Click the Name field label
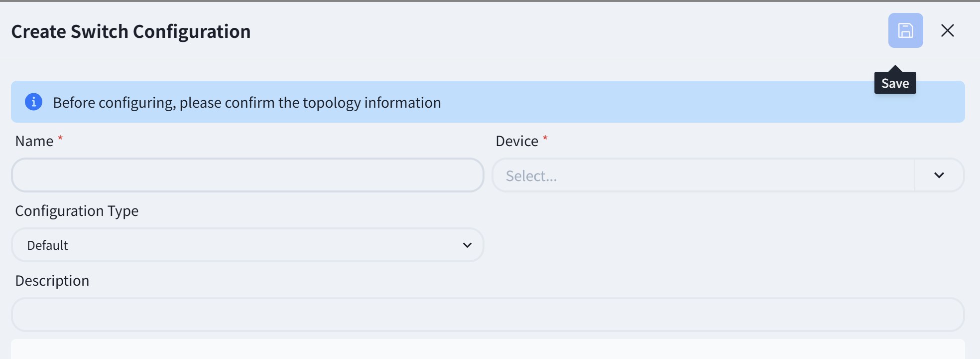This screenshot has height=359, width=980. [x=34, y=141]
